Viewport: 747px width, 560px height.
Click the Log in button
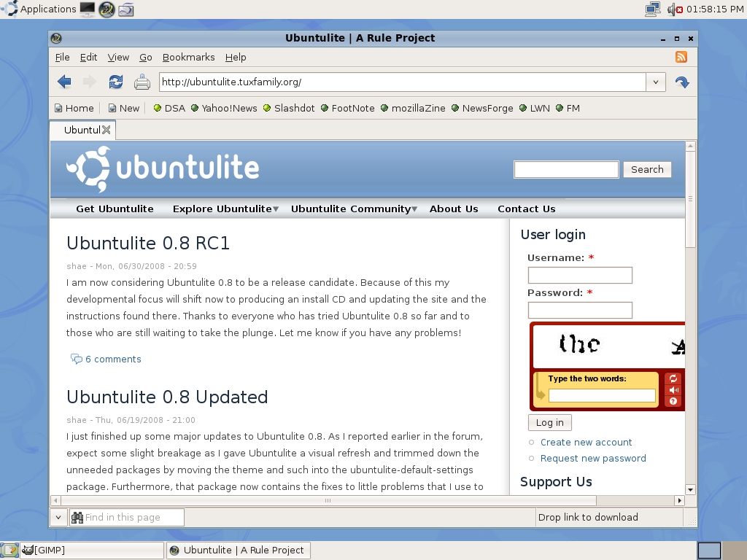[550, 422]
